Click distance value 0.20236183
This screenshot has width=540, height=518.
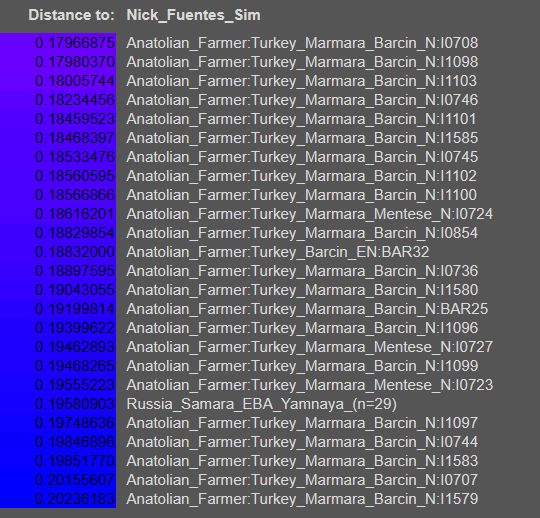pos(75,499)
